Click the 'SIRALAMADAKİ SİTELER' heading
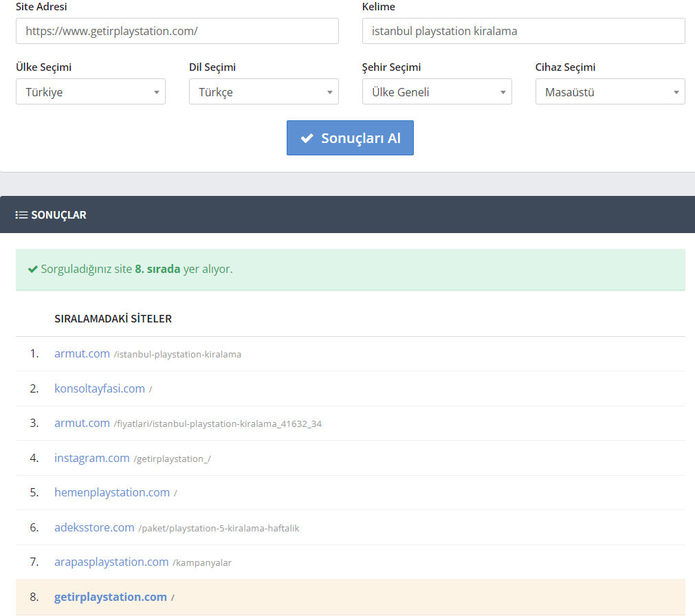 [113, 318]
